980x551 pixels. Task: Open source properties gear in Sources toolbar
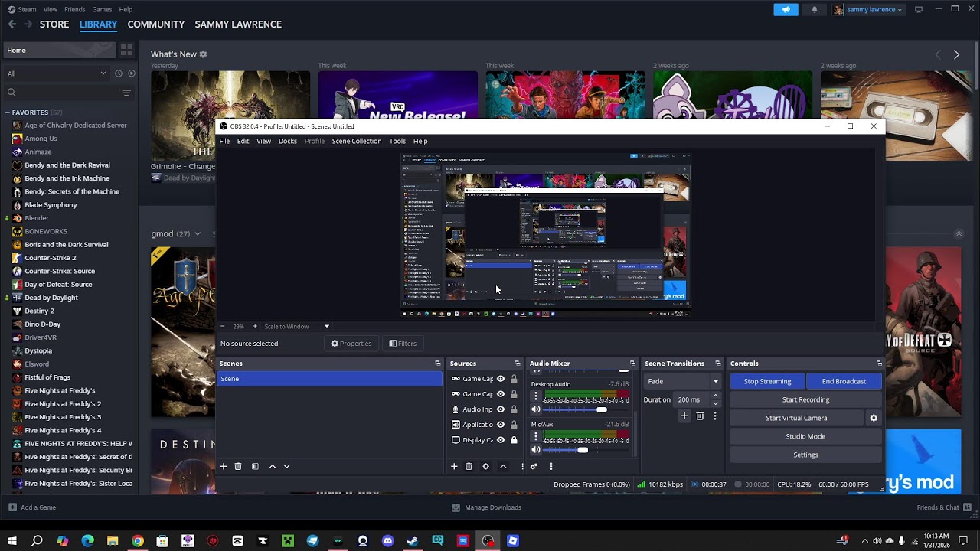[485, 466]
